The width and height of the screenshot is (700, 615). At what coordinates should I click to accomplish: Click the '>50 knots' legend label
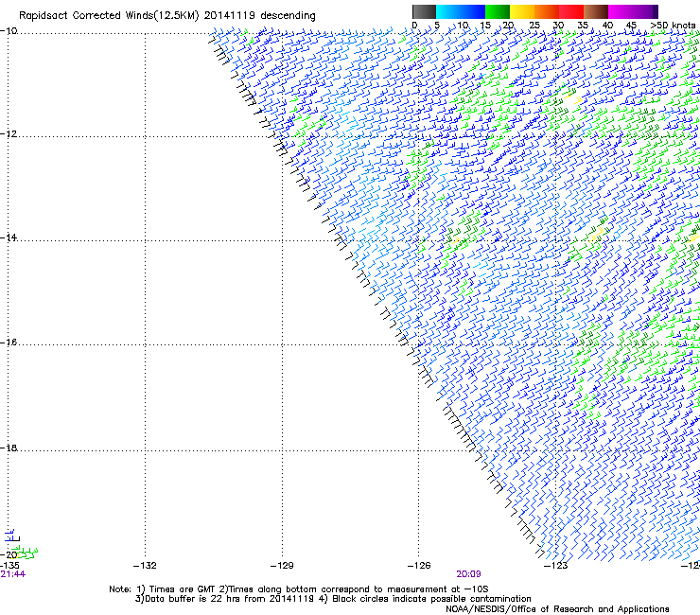673,26
